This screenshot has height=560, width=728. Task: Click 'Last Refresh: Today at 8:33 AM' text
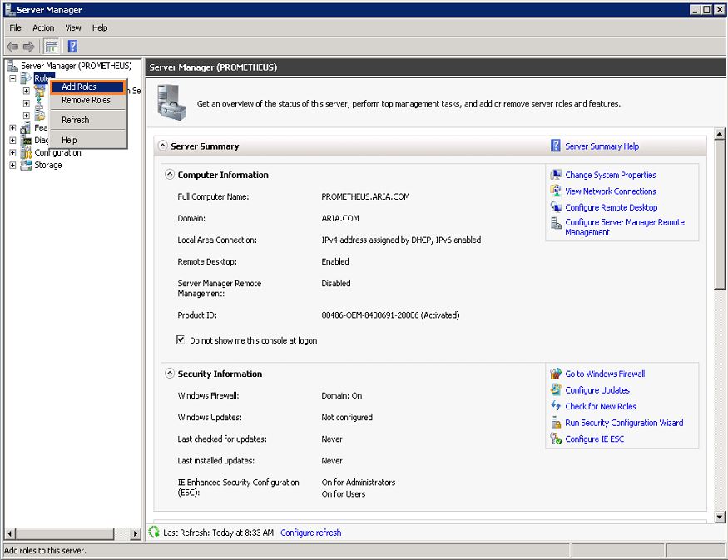218,533
